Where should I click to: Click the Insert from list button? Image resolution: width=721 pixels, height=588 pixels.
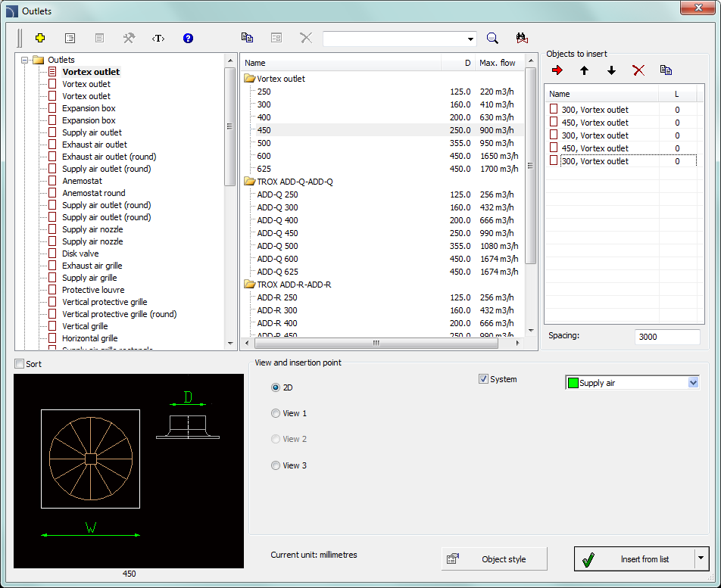click(x=634, y=559)
